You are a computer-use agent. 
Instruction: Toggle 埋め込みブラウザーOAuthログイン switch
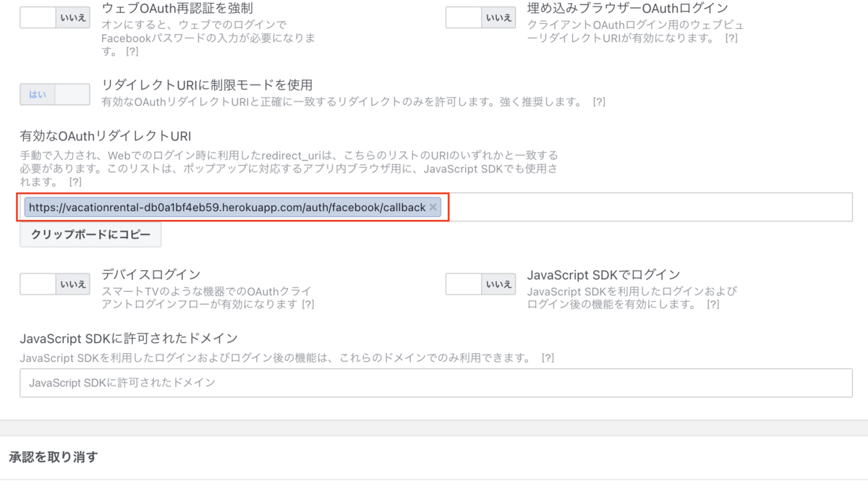tap(480, 17)
